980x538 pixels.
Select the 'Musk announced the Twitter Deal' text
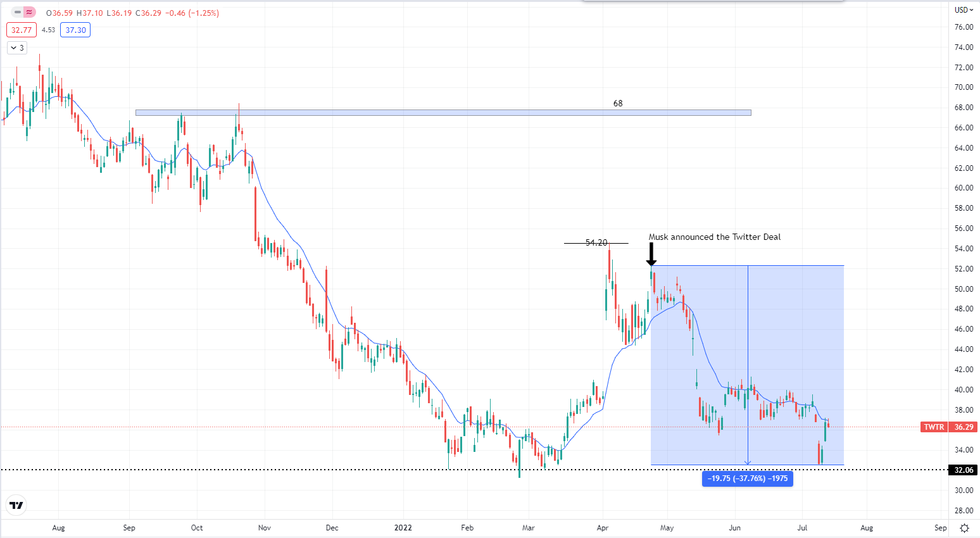715,237
